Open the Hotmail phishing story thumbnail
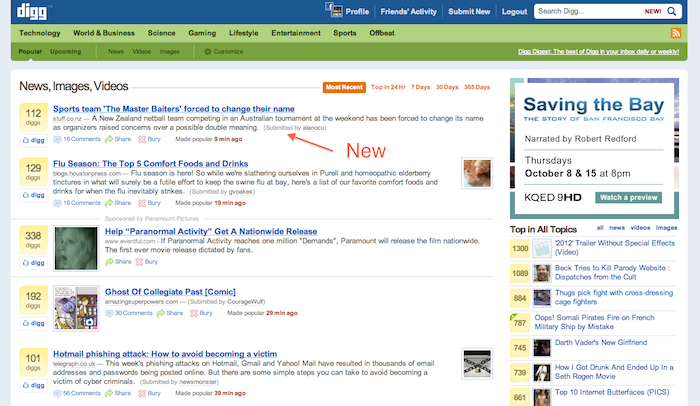 point(477,364)
